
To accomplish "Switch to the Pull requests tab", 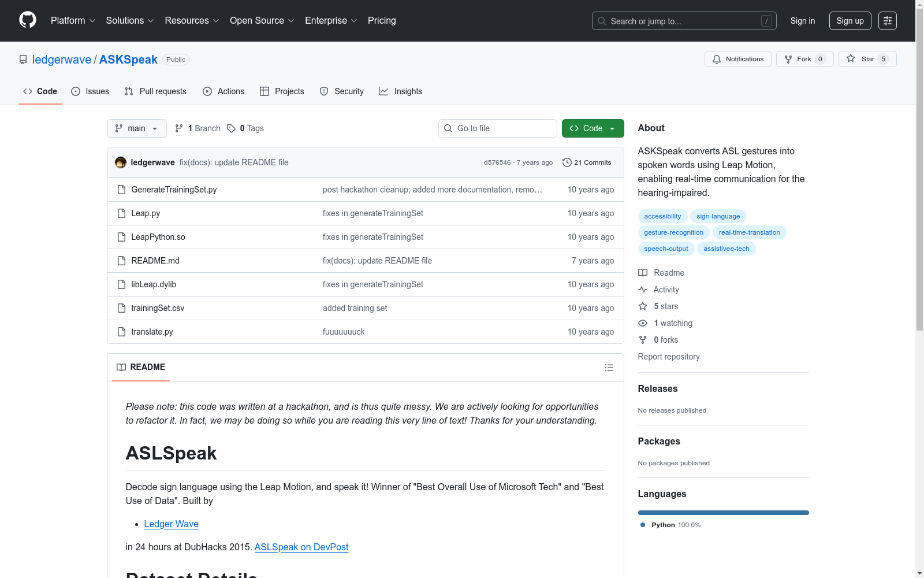I will [155, 91].
